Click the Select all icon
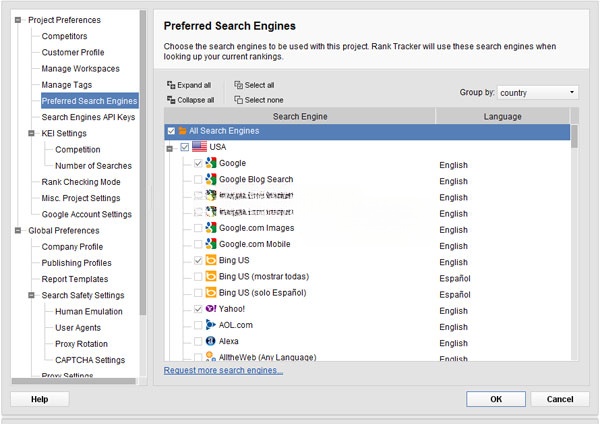Screen dimensions: 600x424 (x=238, y=85)
